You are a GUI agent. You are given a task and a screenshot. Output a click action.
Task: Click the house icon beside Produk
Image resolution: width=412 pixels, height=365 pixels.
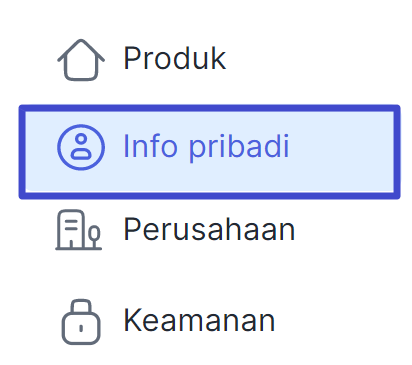tap(81, 60)
